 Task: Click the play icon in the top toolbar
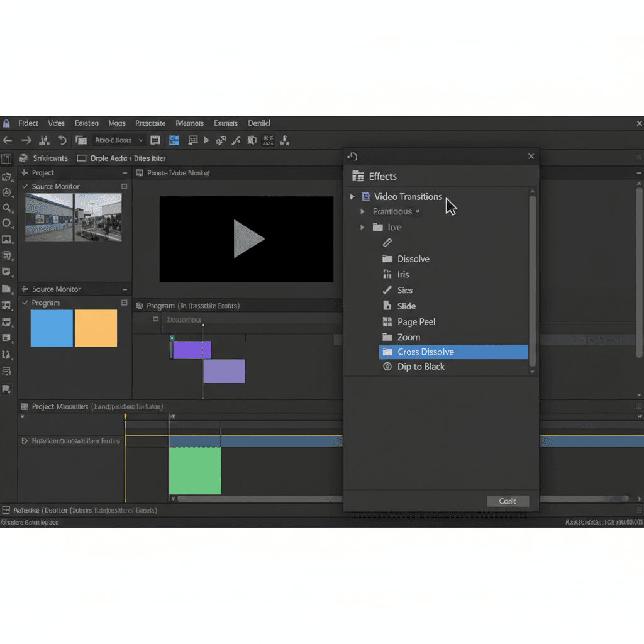(206, 140)
